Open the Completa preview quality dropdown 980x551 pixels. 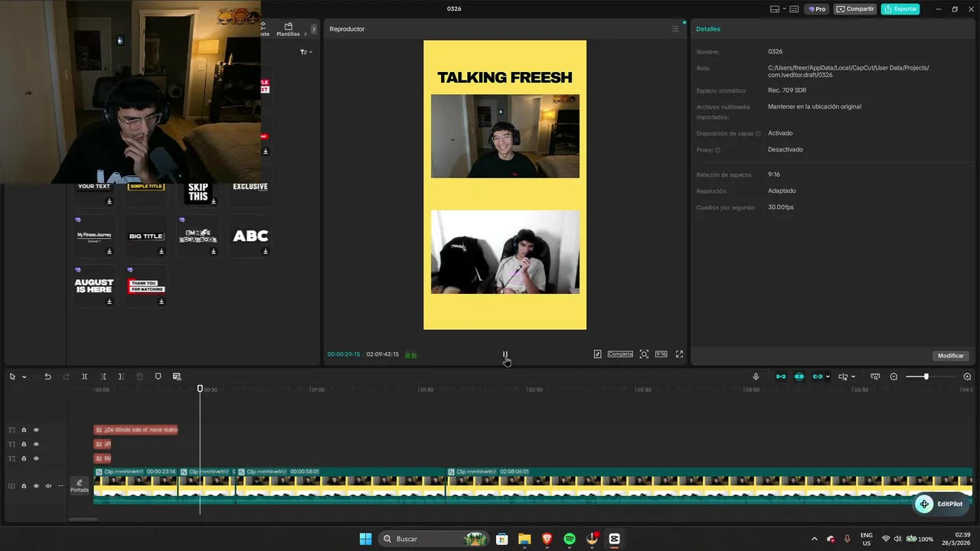[620, 354]
